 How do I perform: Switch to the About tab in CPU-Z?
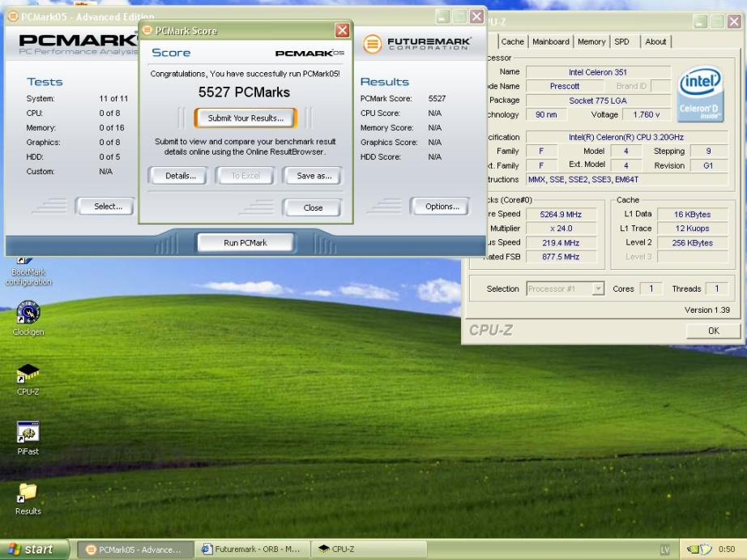coord(655,41)
